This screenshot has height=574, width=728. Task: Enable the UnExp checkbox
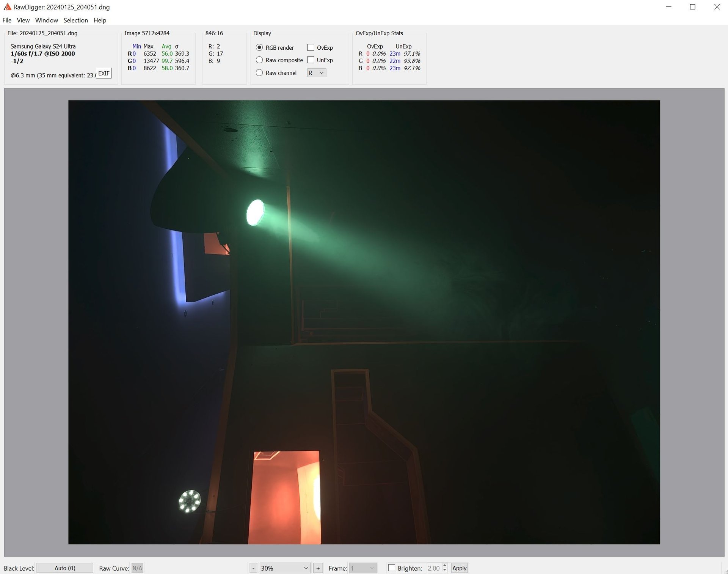[x=311, y=60]
